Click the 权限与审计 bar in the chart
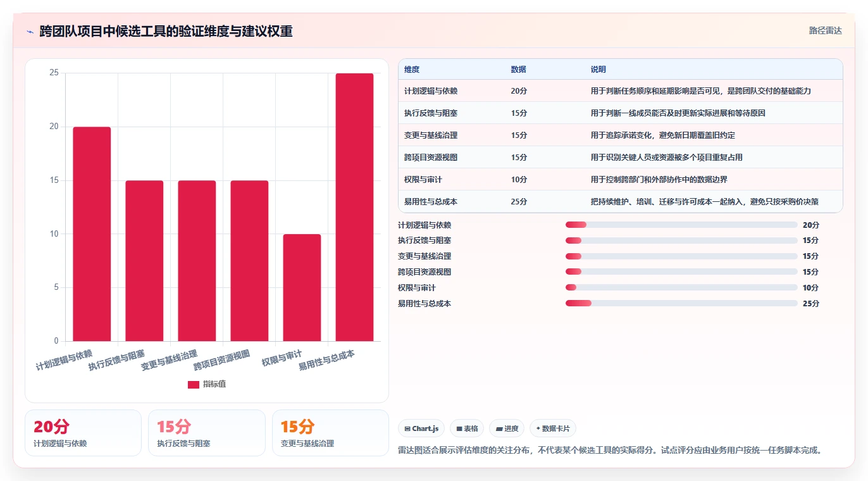This screenshot has height=481, width=868. pos(302,288)
